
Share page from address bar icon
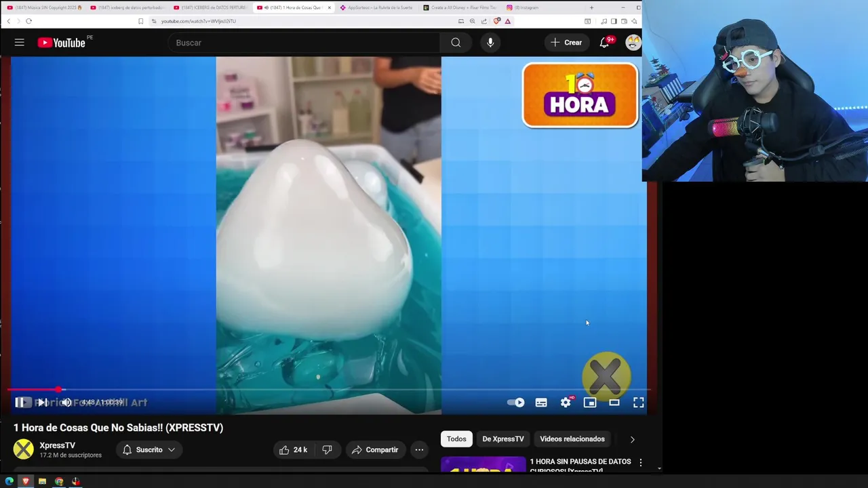[484, 21]
